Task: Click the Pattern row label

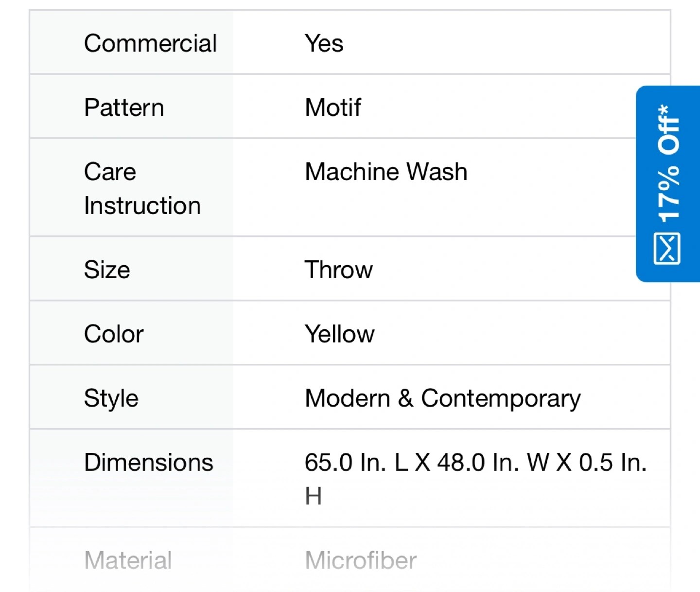Action: point(124,108)
